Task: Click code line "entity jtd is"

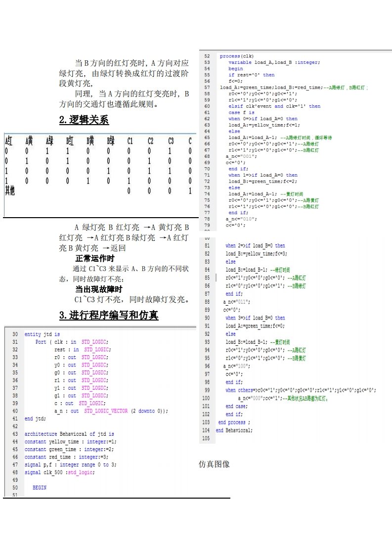Action: [42, 334]
